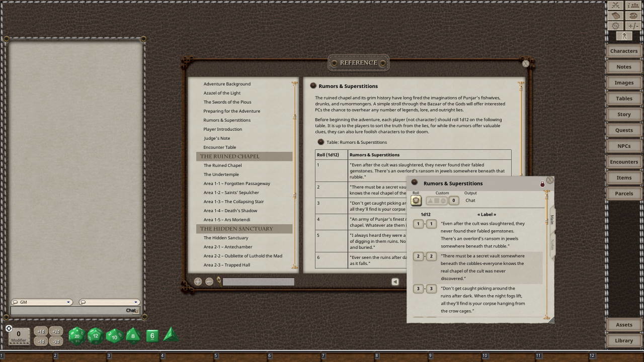Viewport: 644px width, 362px height.
Task: Change the Output setting from Chat
Action: [x=470, y=200]
